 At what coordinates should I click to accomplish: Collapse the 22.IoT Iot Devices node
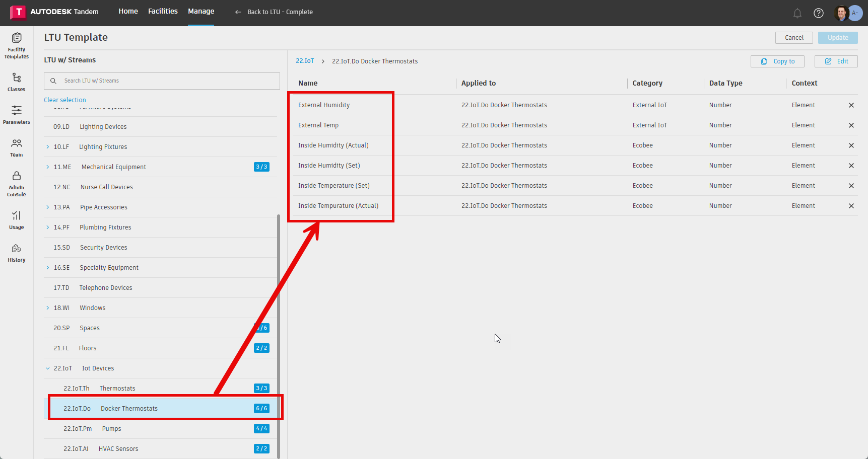tap(48, 368)
